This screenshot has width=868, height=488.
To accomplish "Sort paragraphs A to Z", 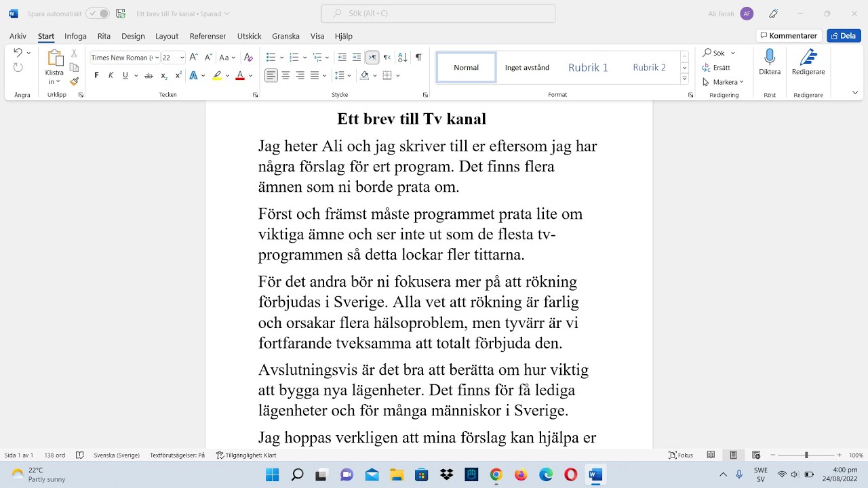I will 402,58.
